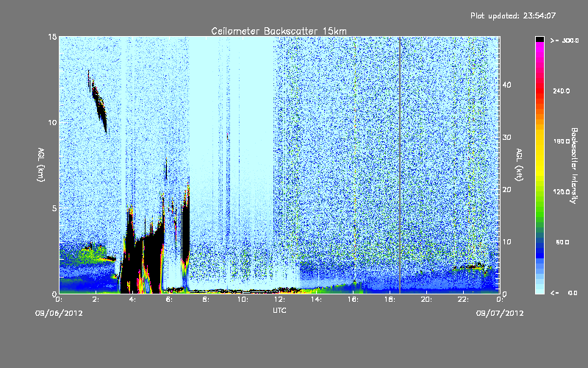Select the "AGL (km)" left axis label

(x=41, y=164)
